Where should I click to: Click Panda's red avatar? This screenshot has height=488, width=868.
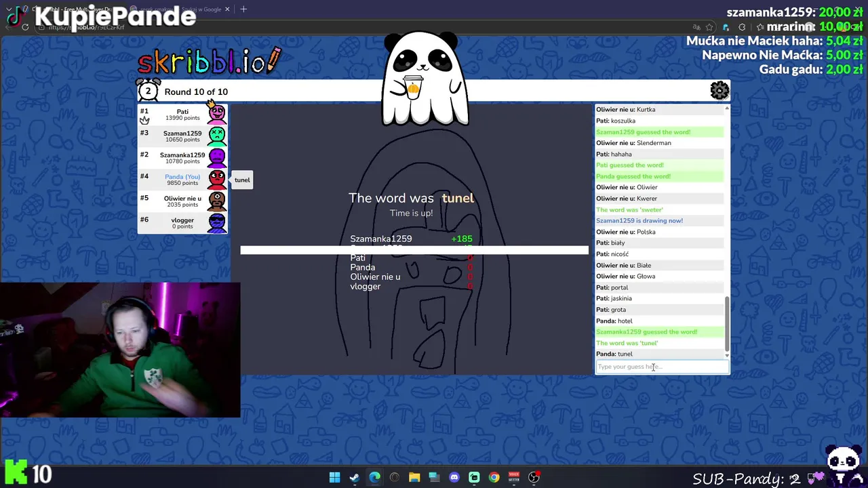click(x=217, y=179)
